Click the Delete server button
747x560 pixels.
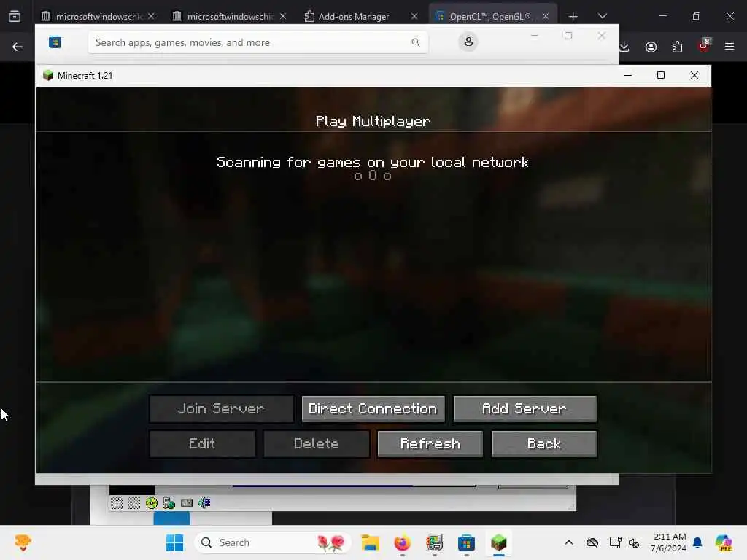click(317, 444)
